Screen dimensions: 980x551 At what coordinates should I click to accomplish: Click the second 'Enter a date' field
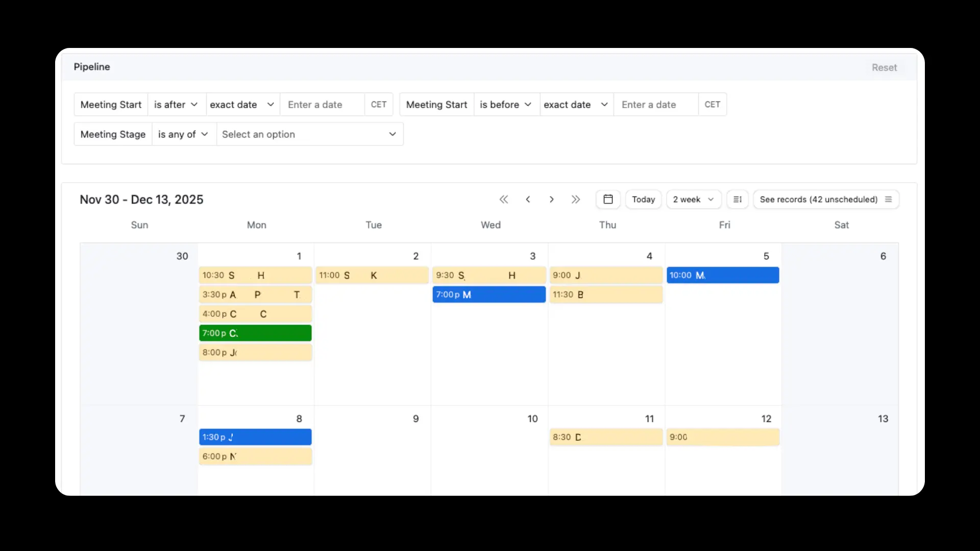coord(655,105)
